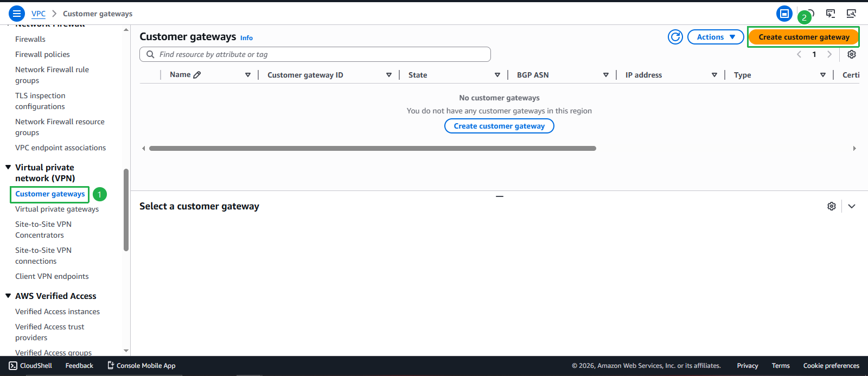Open Network Firewall rule groups

pos(52,75)
